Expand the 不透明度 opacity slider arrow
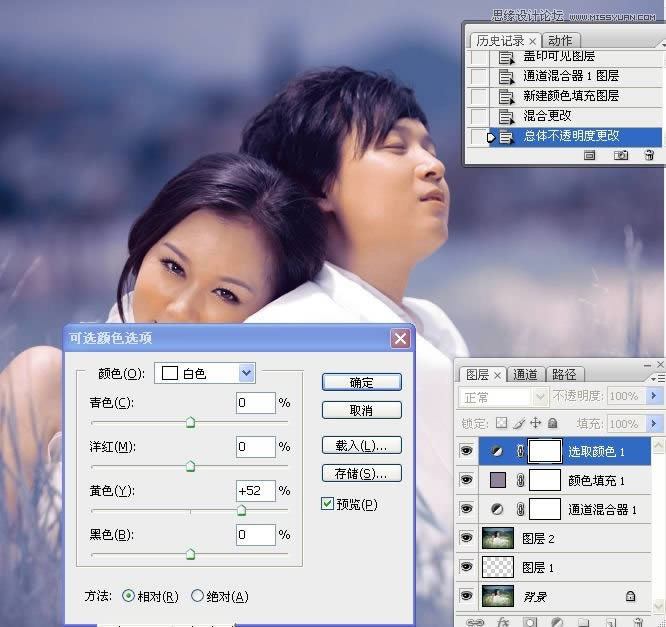Screen dimensions: 666x627 pos(655,397)
